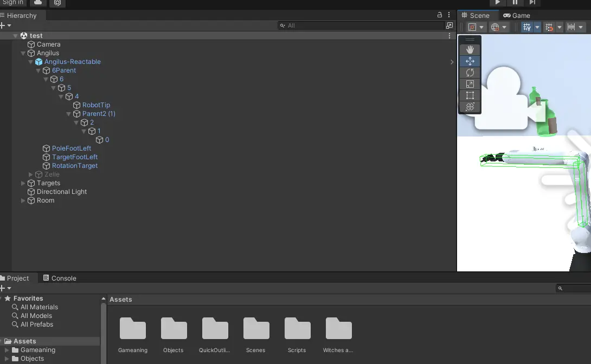Toggle the Hierarchy panel lock
The height and width of the screenshot is (364, 591).
440,15
